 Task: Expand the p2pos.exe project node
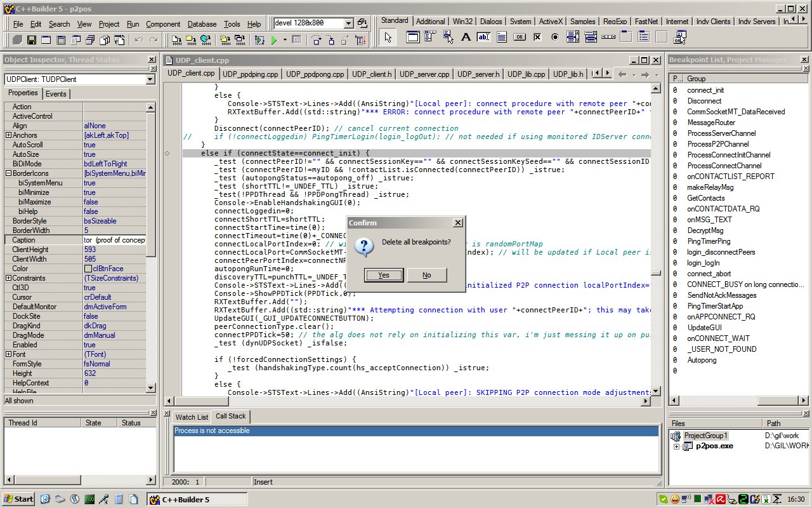[676, 446]
